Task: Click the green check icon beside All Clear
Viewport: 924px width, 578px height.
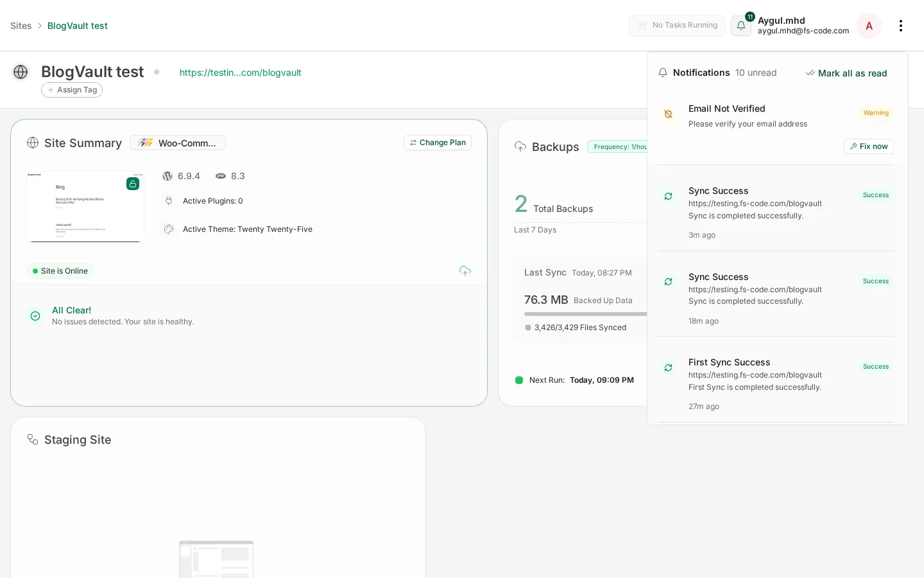Action: (35, 316)
